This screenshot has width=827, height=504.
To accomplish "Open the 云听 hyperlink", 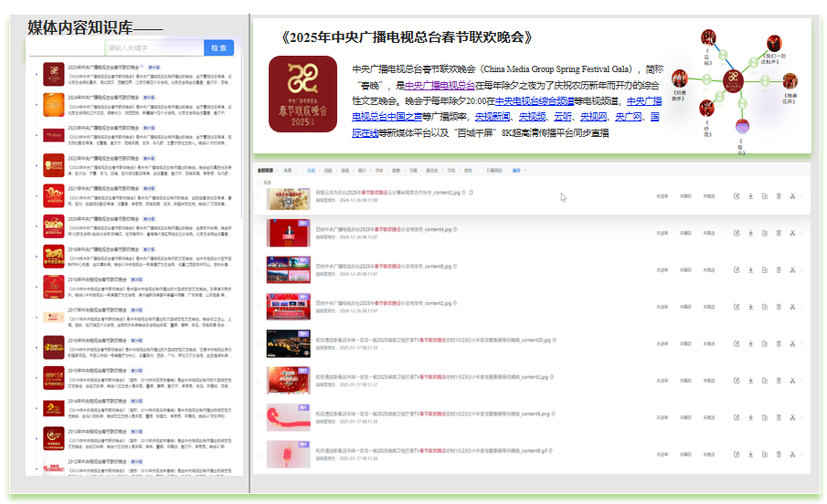I will coord(563,117).
